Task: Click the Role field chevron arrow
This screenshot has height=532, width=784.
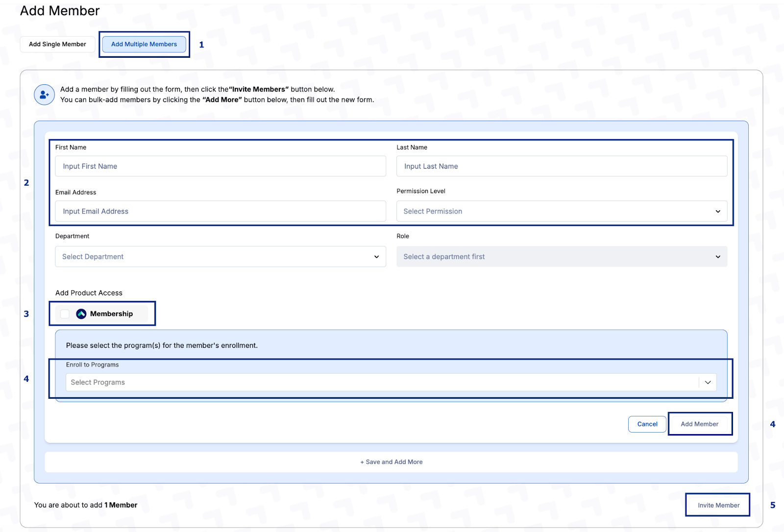Action: 718,257
